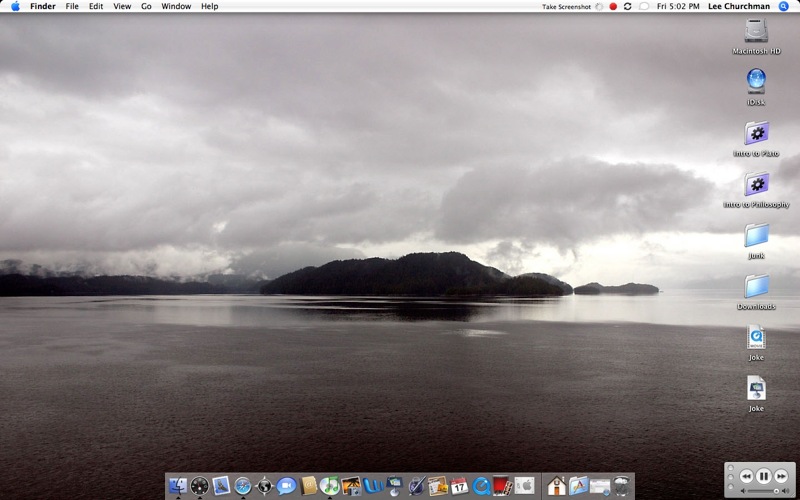The height and width of the screenshot is (500, 800).
Task: Click Take Screenshot in menu bar
Action: pos(566,6)
